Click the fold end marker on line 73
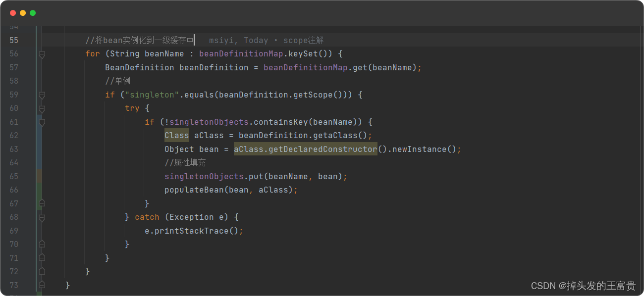The height and width of the screenshot is (296, 644). tap(42, 285)
